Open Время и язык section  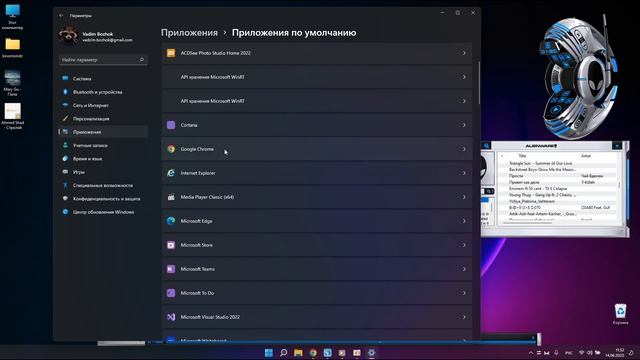point(103,159)
